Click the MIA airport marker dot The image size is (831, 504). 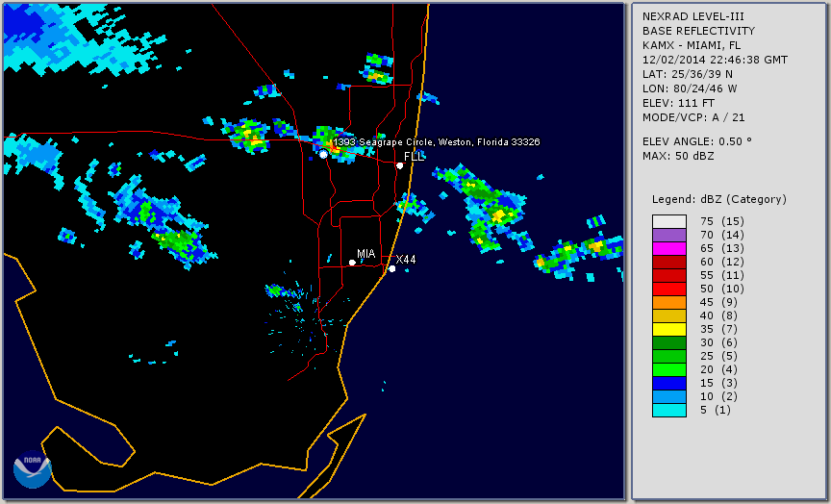coord(352,263)
